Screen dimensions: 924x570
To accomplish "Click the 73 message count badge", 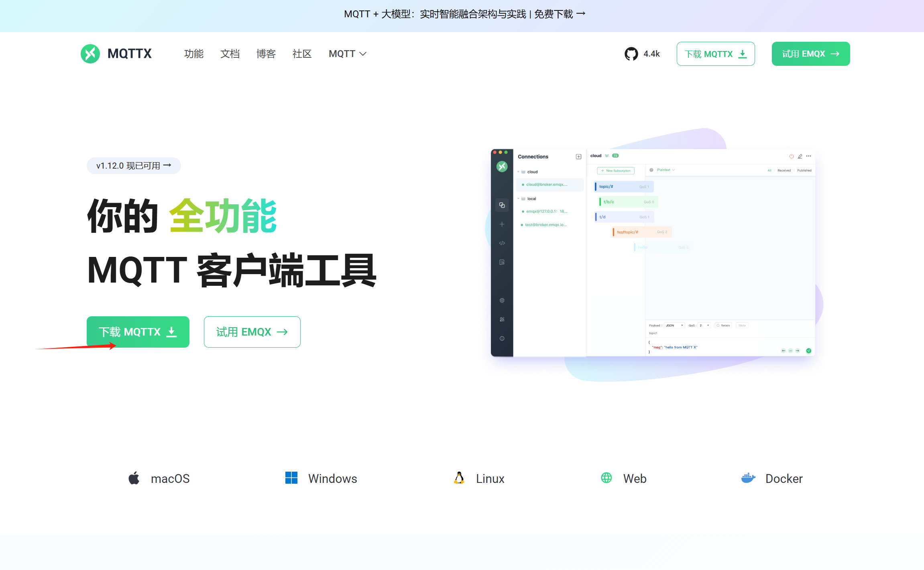I will (615, 156).
